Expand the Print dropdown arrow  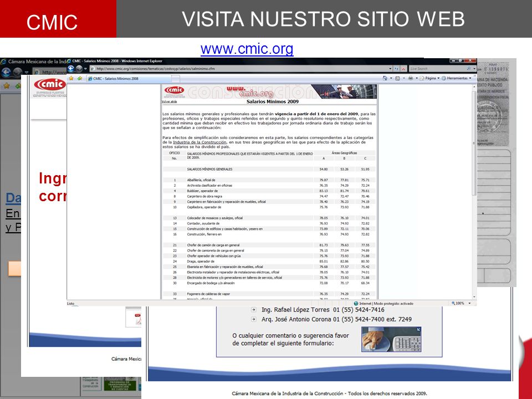[416, 78]
